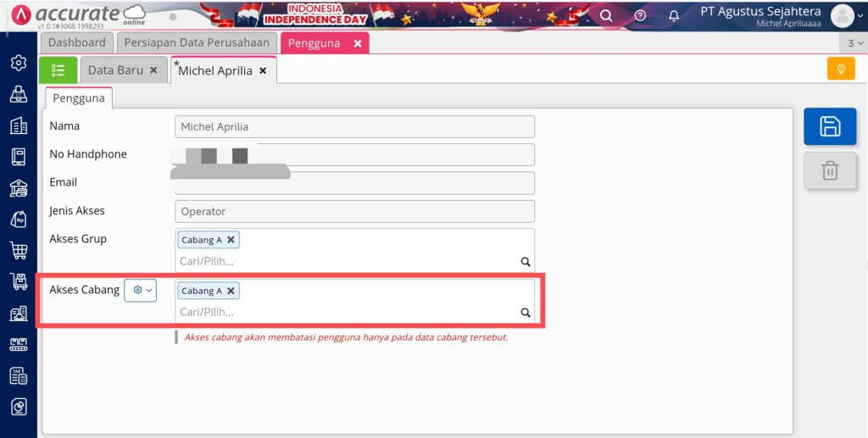Open the warehouse buildings sidebar module
The image size is (868, 438).
click(19, 313)
